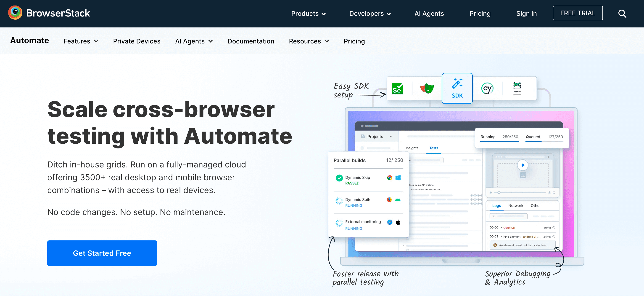Image resolution: width=644 pixels, height=296 pixels.
Task: Click Windows icon in Dynamic Skip row
Action: (398, 178)
